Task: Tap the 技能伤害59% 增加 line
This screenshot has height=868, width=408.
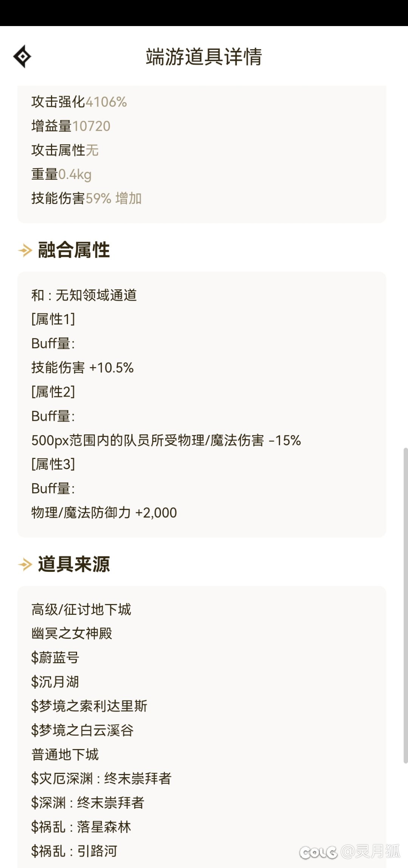Action: click(87, 198)
